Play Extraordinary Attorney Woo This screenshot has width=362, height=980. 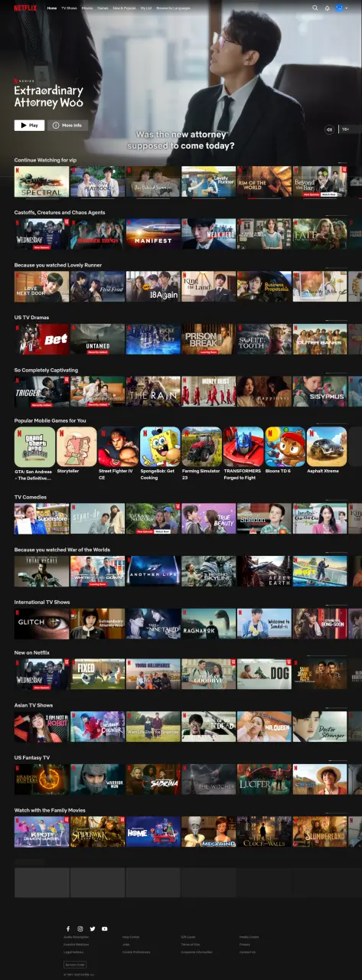click(29, 125)
